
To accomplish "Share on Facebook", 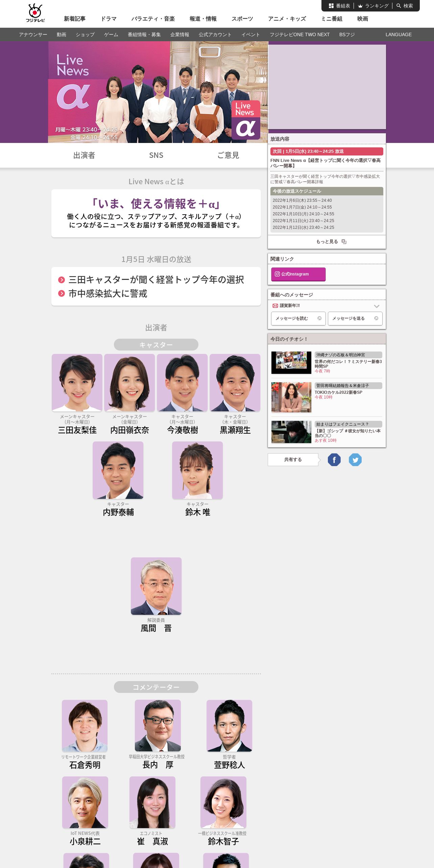I will pos(334,460).
